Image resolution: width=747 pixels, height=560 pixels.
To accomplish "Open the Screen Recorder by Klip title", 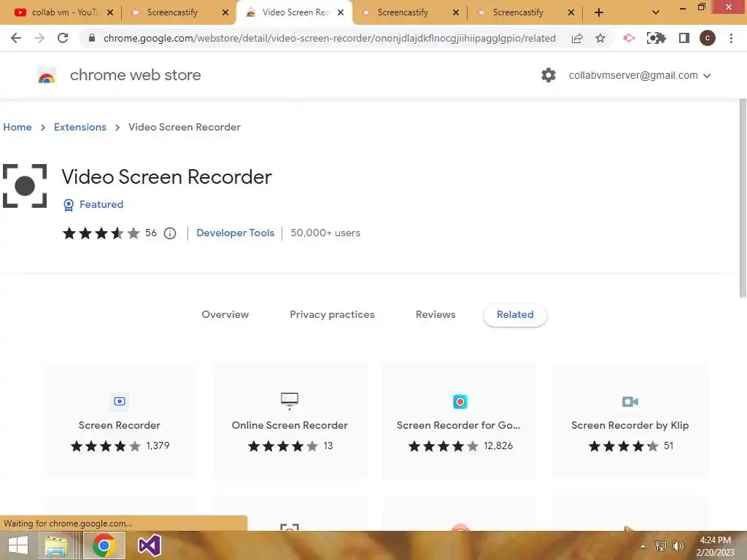I will (630, 425).
